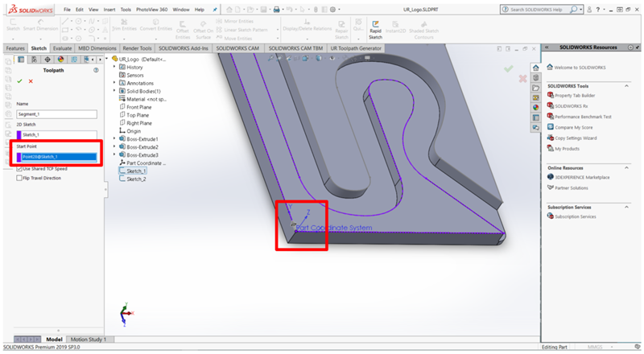Switch to the Motion Study 1 tab
Viewport: 644px width, 354px height.
(x=88, y=340)
